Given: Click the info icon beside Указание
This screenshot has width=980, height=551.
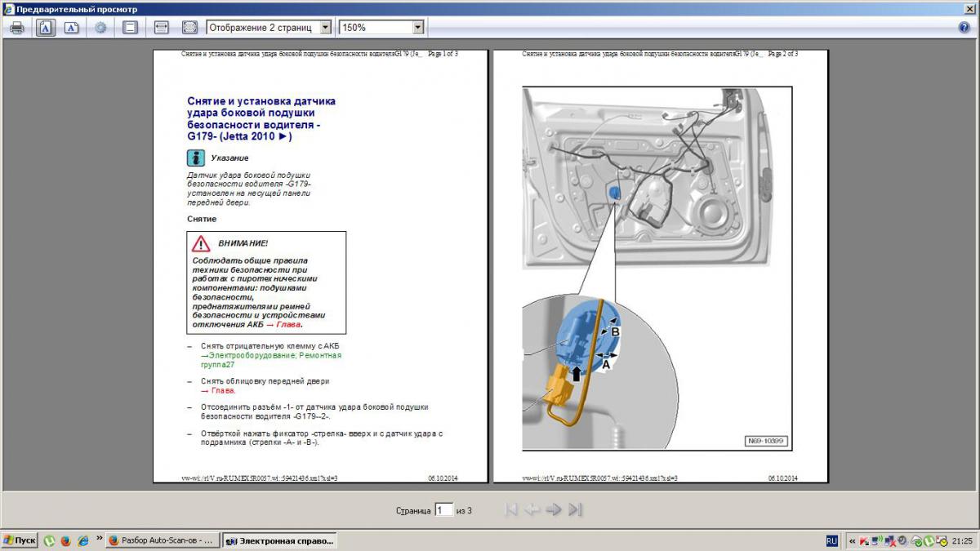Looking at the screenshot, I should [195, 158].
